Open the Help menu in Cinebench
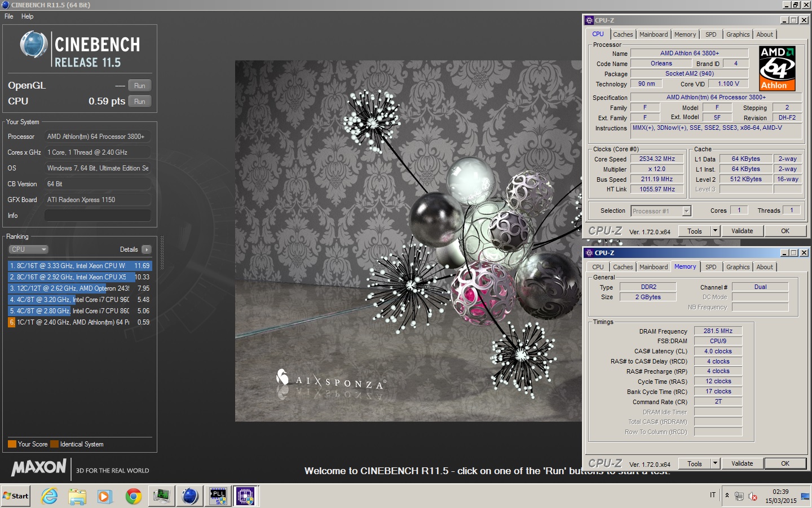The height and width of the screenshot is (508, 812). click(27, 16)
